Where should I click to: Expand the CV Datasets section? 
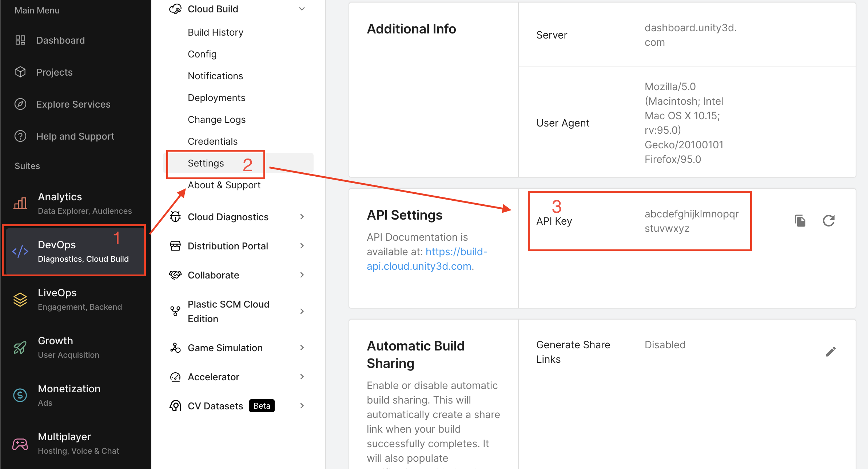[x=302, y=406]
